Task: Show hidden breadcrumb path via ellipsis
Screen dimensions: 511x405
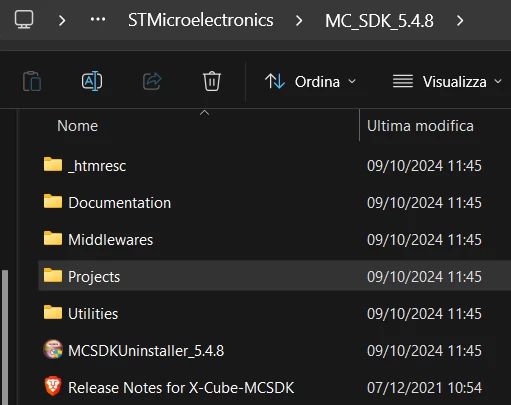Action: click(98, 20)
